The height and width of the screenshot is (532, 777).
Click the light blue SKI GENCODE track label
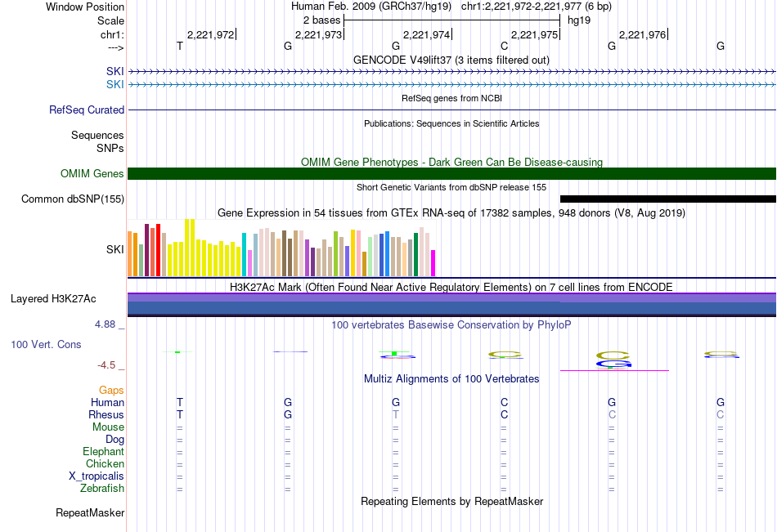[115, 84]
